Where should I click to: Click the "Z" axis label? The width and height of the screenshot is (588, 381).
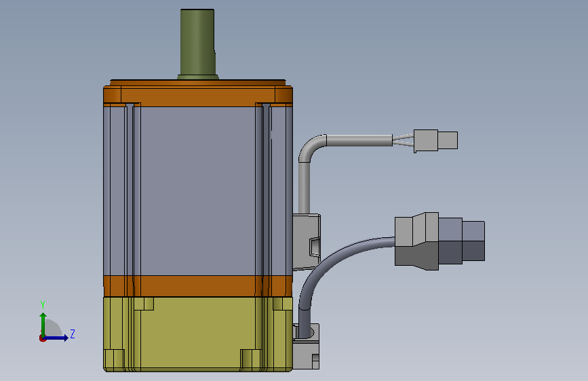tap(73, 334)
